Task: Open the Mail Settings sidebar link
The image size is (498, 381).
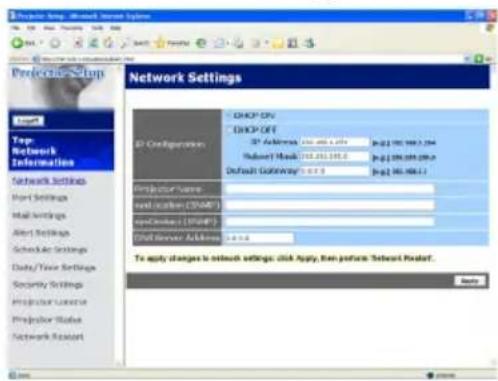Action: (39, 215)
